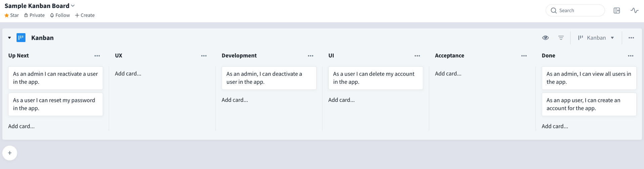Open the Private privacy setting
Image resolution: width=644 pixels, height=169 pixels.
34,15
